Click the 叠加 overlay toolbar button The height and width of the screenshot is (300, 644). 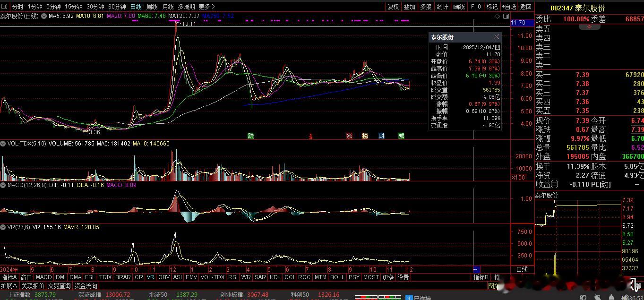[410, 7]
